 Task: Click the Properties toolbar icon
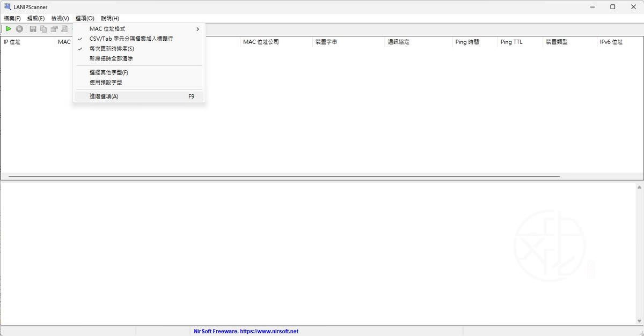[54, 29]
